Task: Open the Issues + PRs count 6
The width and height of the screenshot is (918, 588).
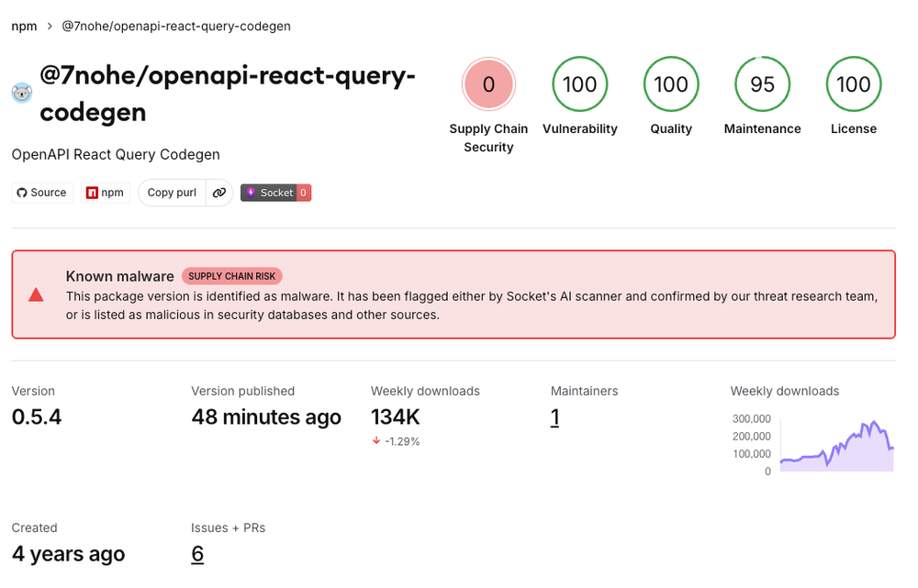Action: (x=198, y=554)
